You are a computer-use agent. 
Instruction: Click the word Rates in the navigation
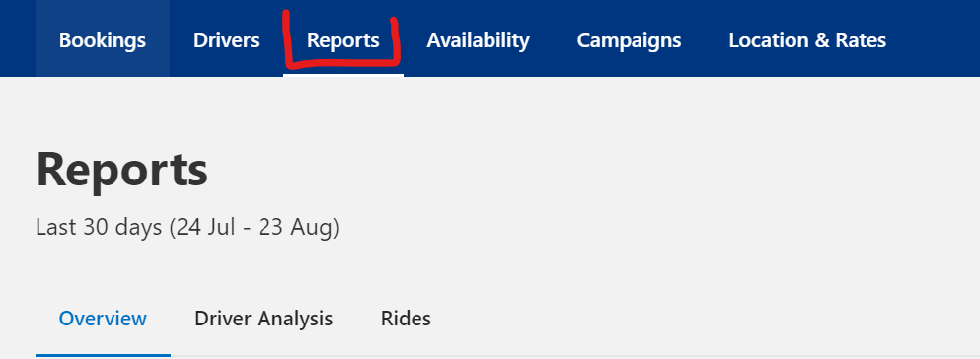857,40
